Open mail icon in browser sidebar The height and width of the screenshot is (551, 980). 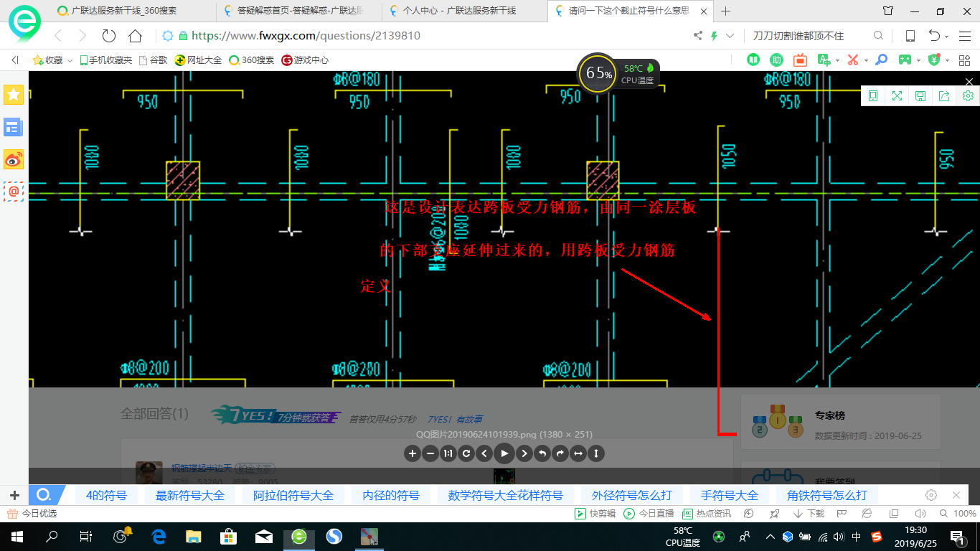(x=14, y=192)
